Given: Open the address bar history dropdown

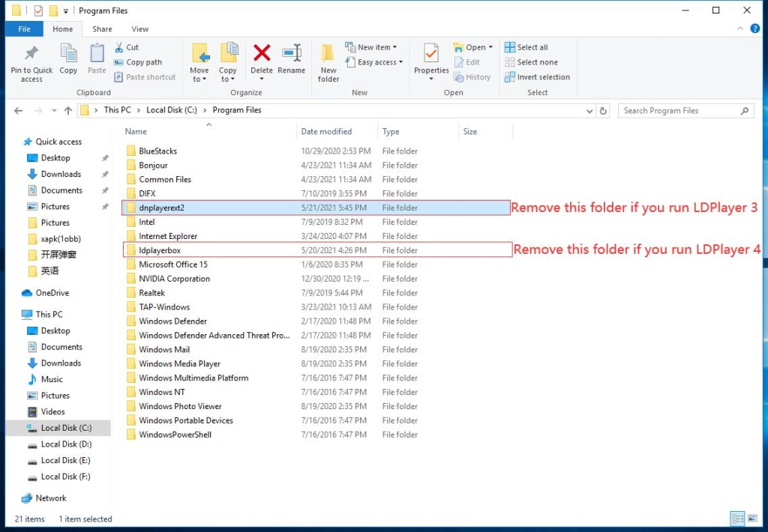Looking at the screenshot, I should [x=589, y=110].
